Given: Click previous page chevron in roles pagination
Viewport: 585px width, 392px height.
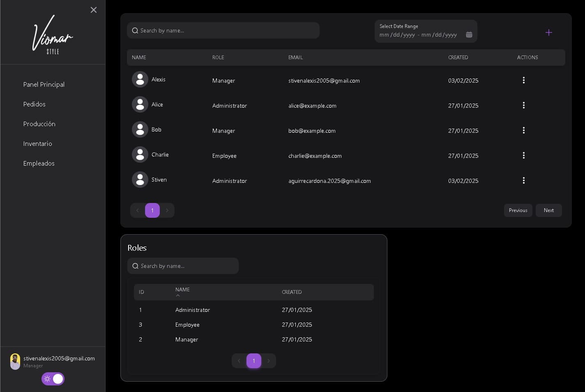Looking at the screenshot, I should (x=239, y=361).
